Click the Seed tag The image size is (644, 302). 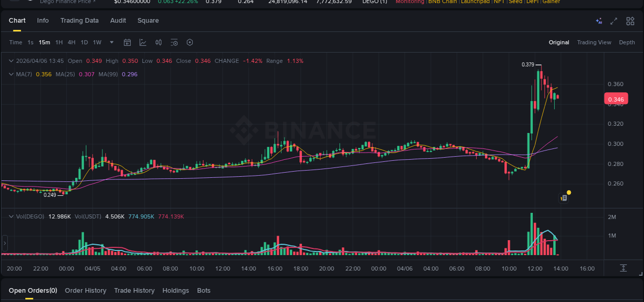(x=515, y=2)
